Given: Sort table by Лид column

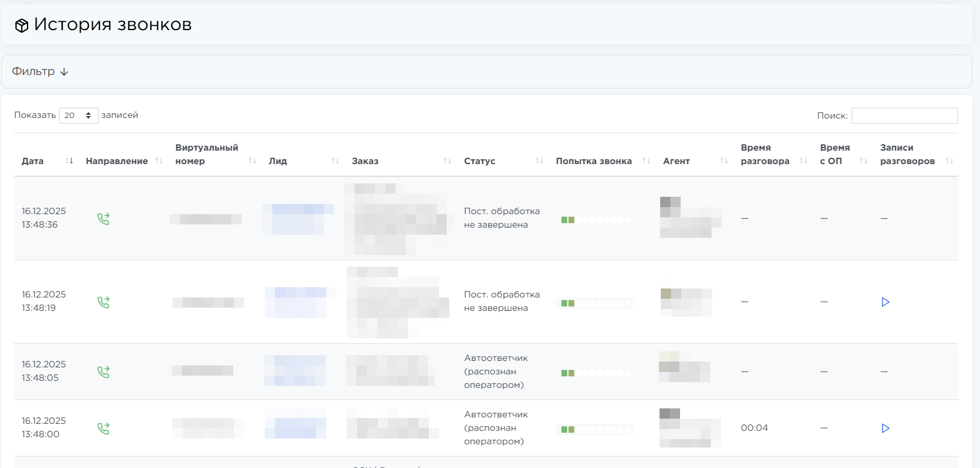Looking at the screenshot, I should click(278, 161).
